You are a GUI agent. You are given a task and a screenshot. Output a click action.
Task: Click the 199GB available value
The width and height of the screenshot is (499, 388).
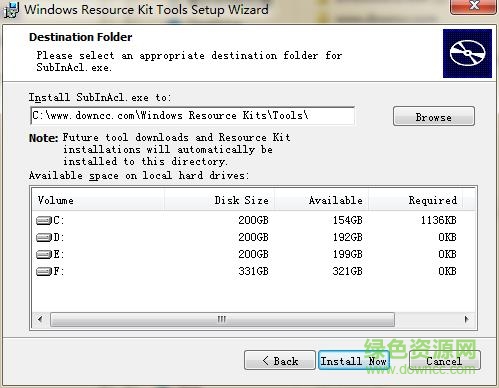(347, 254)
